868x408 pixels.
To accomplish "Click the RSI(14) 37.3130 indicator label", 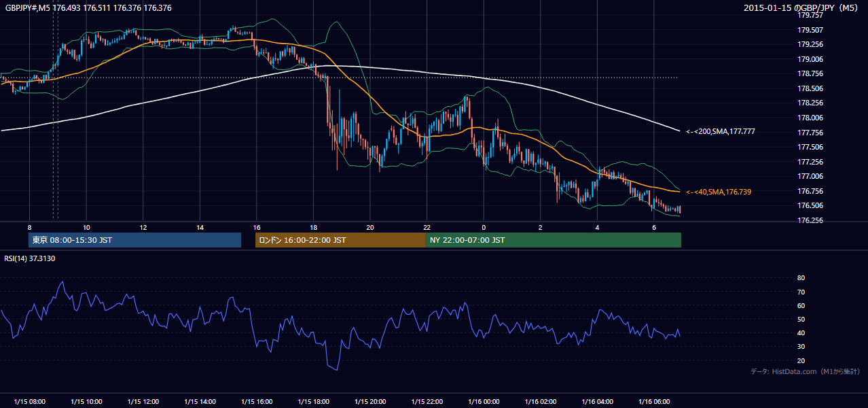I will [x=30, y=258].
